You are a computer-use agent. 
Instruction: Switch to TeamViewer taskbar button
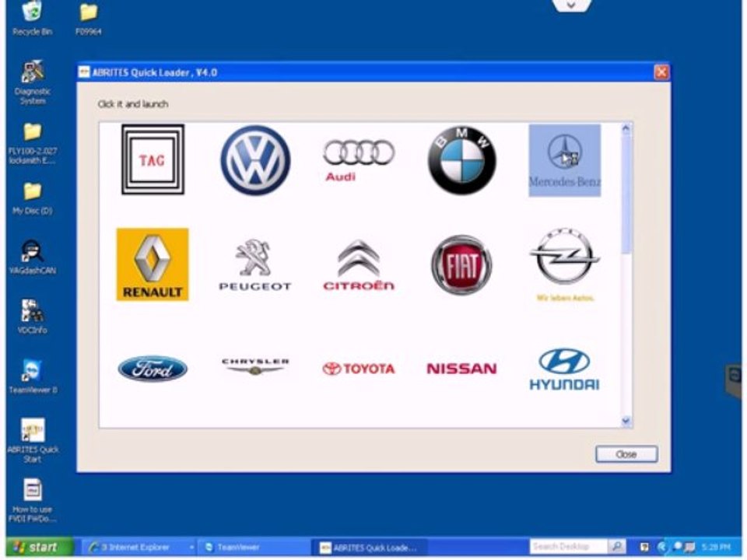click(x=253, y=548)
